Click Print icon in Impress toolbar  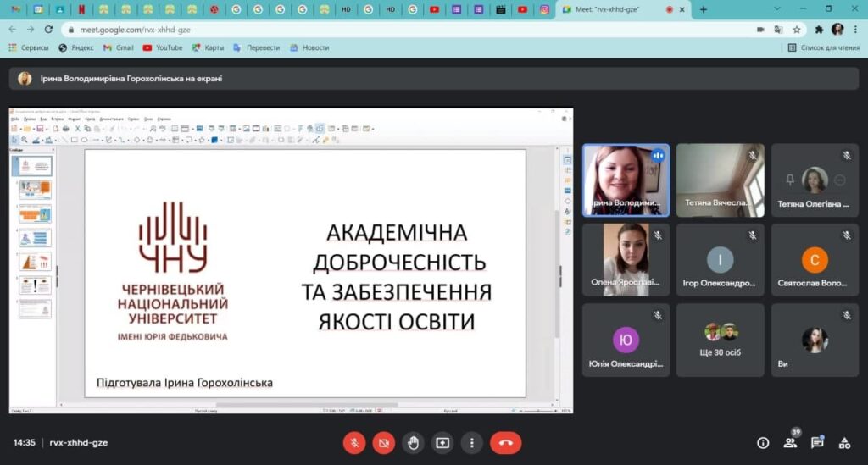click(x=66, y=128)
